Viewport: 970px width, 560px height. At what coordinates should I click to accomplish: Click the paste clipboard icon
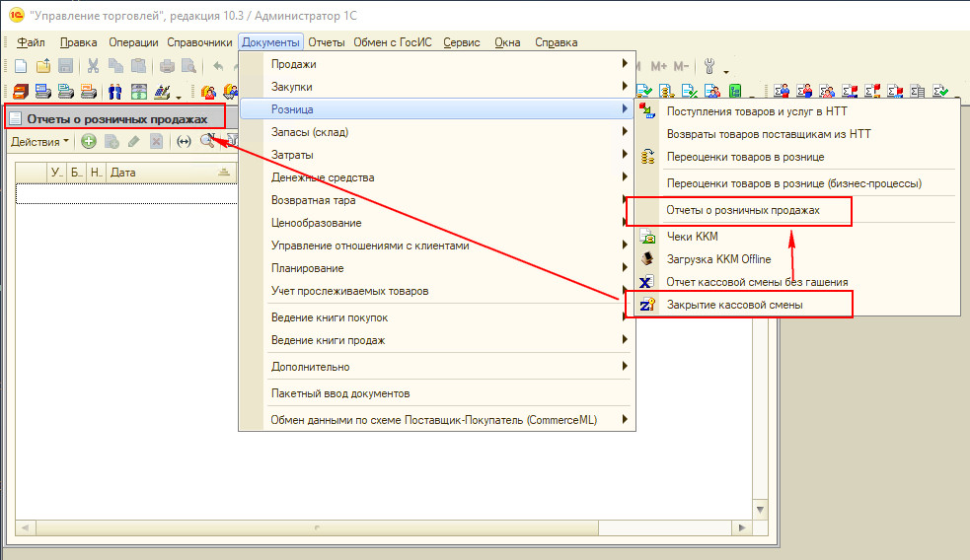click(x=138, y=66)
